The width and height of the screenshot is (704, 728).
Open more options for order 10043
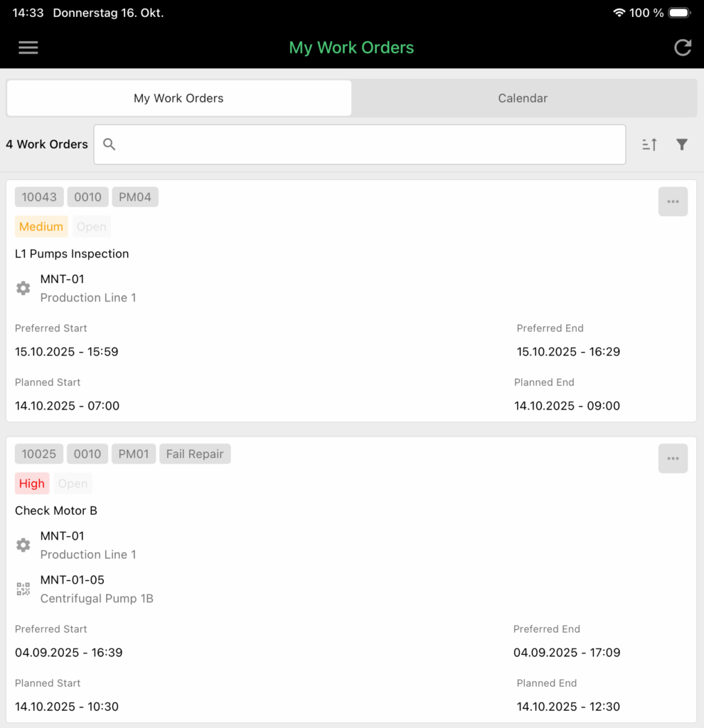point(672,202)
